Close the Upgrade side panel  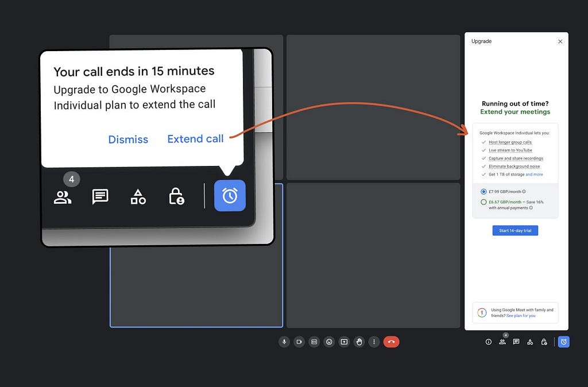(560, 41)
